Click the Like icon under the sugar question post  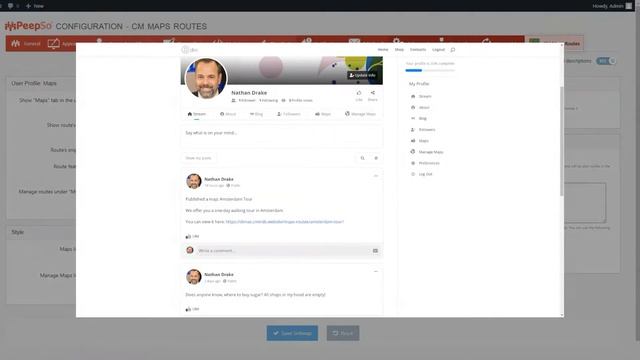188,309
